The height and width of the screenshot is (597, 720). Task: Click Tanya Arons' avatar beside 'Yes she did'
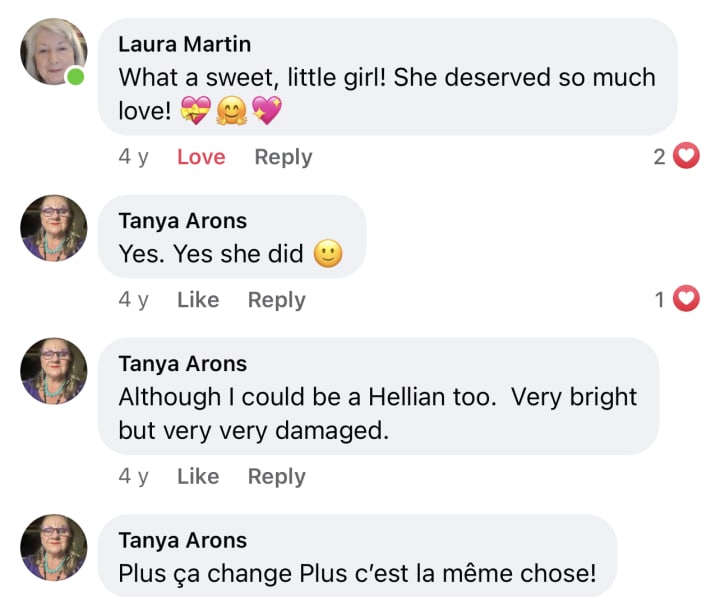pos(54,228)
